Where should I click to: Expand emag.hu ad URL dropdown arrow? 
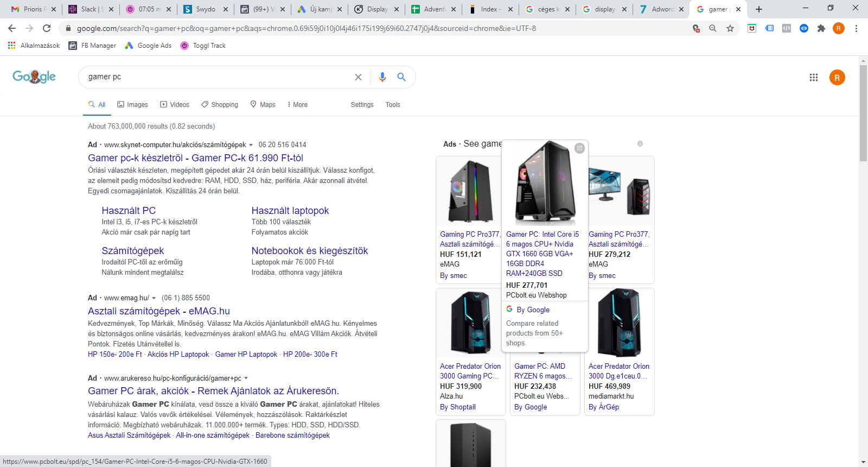(154, 298)
